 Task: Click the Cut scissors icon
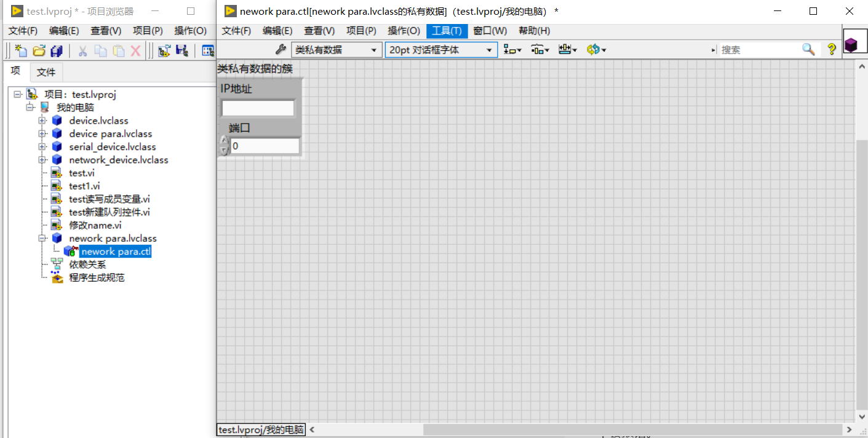[82, 51]
